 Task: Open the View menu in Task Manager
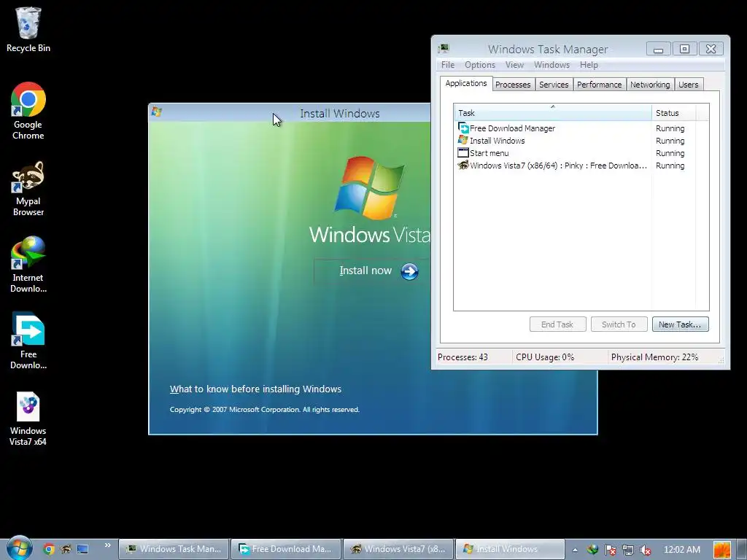514,65
